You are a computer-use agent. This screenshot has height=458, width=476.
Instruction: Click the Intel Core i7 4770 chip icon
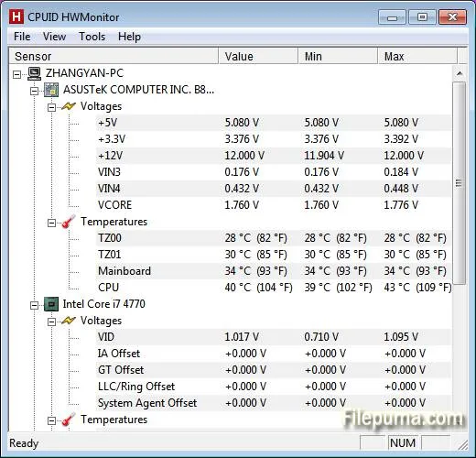(x=51, y=304)
